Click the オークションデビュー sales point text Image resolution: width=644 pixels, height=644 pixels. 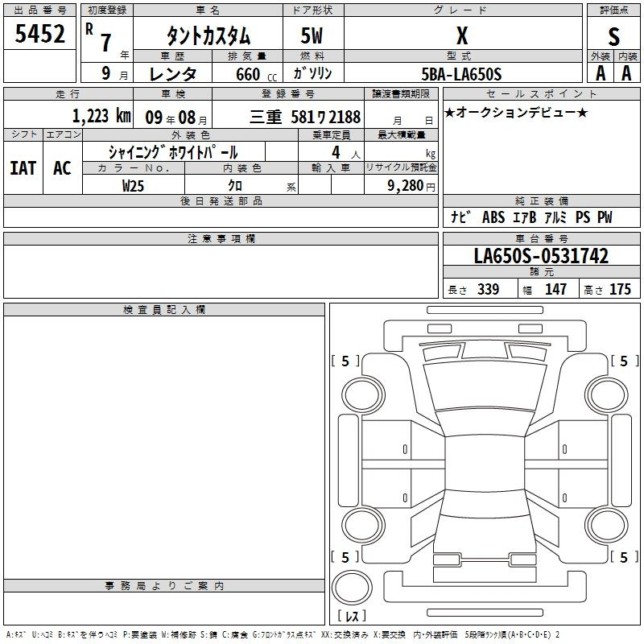(x=515, y=112)
